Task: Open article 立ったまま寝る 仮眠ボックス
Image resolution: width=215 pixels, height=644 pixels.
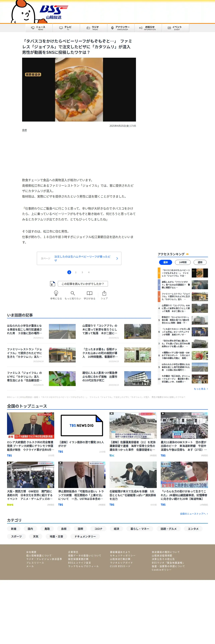Action: 117,355
